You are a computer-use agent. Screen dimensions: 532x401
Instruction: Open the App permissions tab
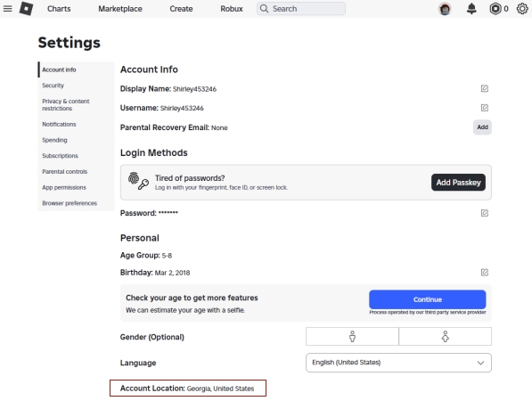click(76, 187)
